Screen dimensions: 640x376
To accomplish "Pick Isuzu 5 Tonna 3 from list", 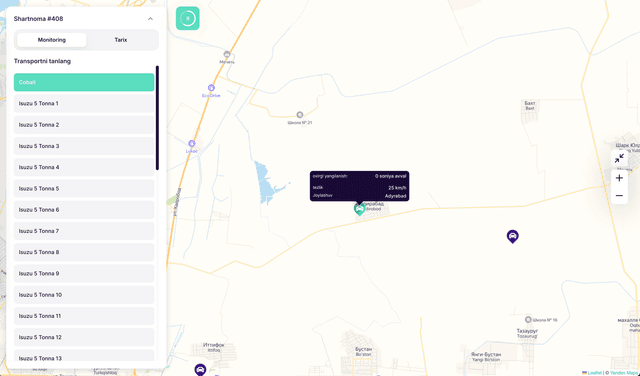I will [x=84, y=146].
